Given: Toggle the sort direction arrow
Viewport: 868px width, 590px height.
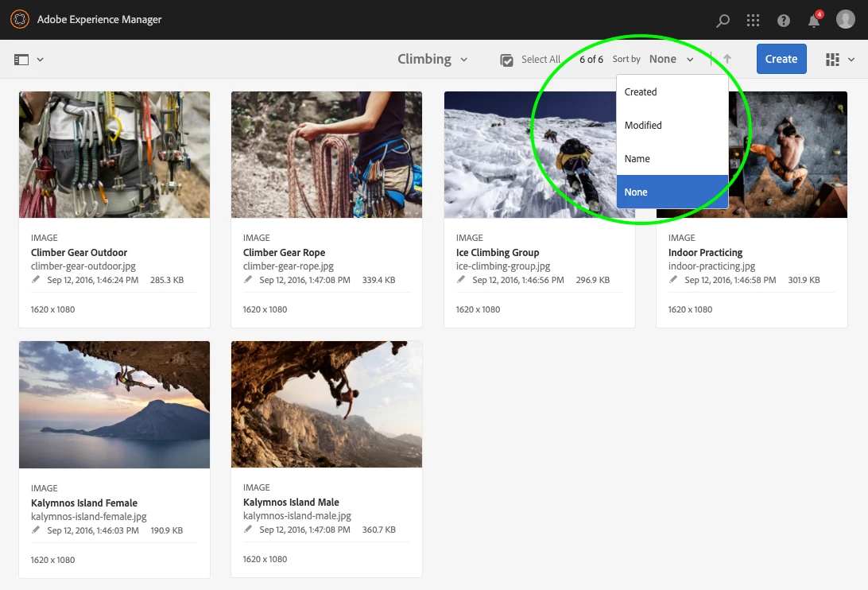Looking at the screenshot, I should tap(727, 59).
